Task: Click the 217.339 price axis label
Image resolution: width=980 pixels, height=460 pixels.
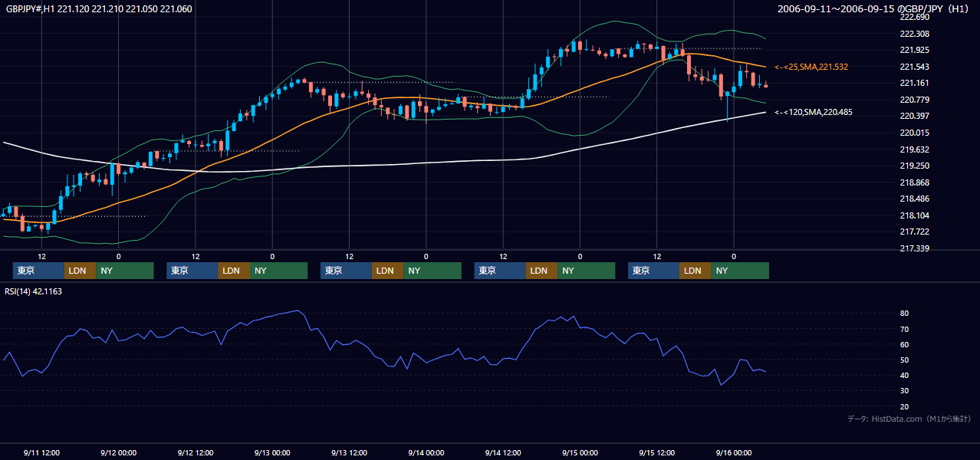Action: pos(914,248)
